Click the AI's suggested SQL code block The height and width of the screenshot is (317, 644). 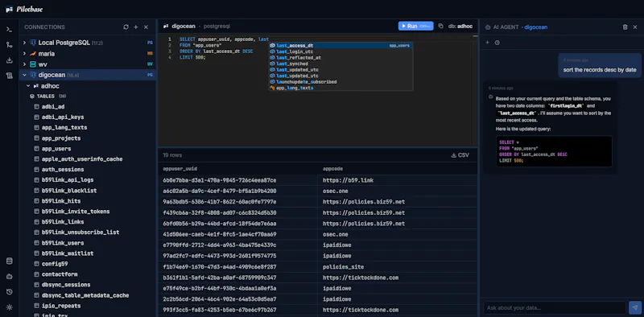click(x=554, y=151)
